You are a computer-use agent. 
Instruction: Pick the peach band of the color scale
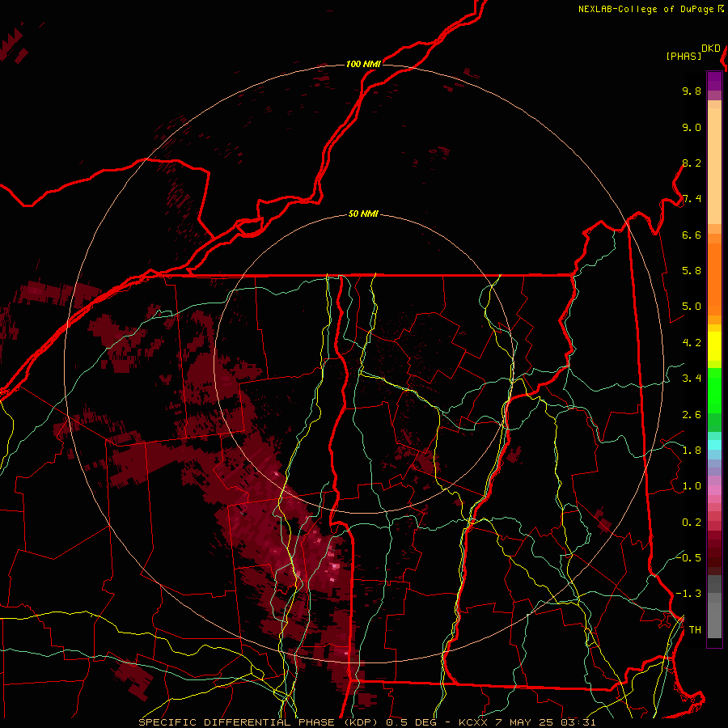(x=714, y=166)
